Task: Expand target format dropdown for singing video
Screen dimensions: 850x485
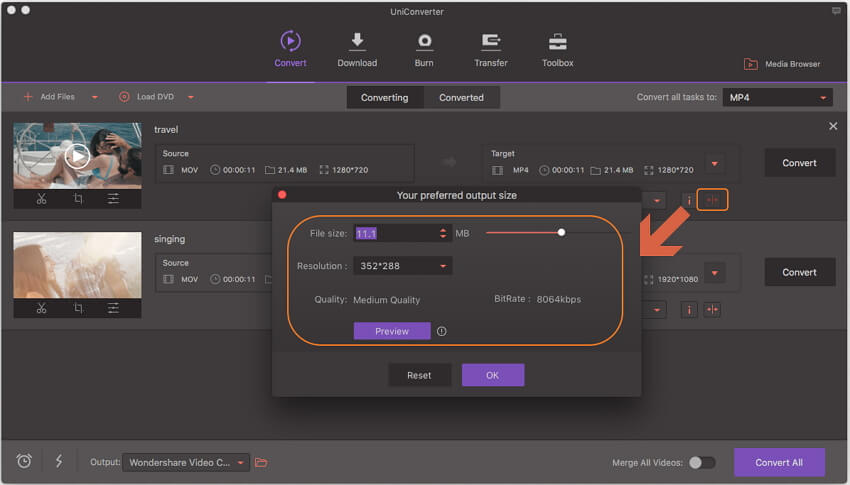Action: (714, 273)
